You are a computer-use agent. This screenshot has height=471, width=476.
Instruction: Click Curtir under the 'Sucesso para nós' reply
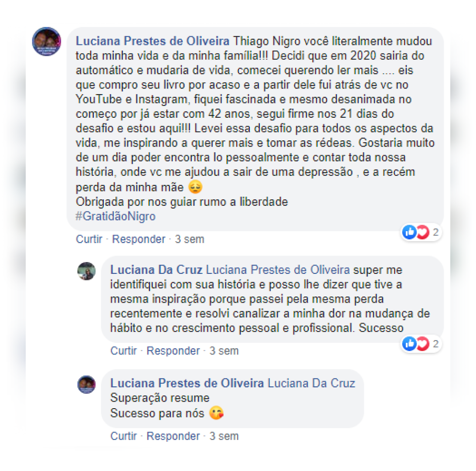click(x=123, y=436)
